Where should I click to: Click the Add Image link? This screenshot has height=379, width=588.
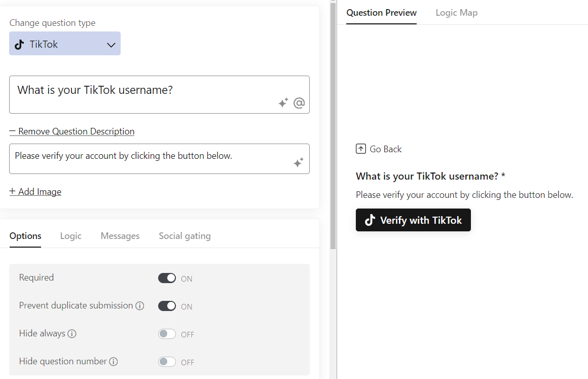tap(35, 192)
